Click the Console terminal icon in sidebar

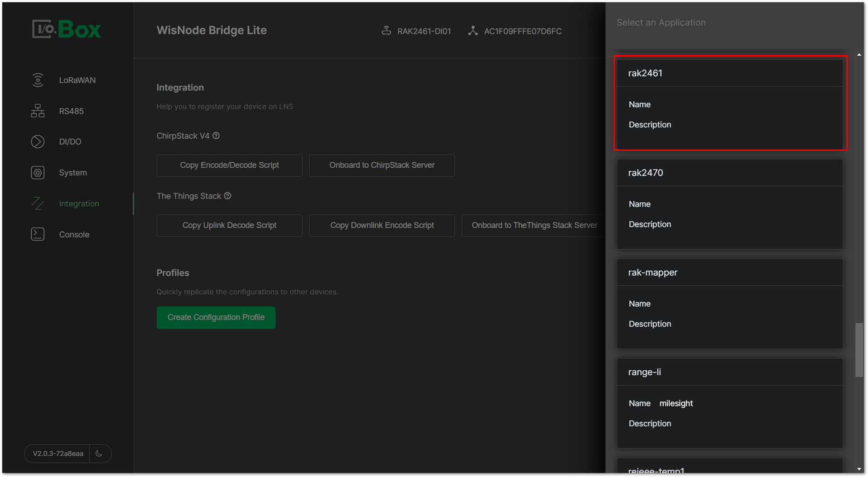38,234
